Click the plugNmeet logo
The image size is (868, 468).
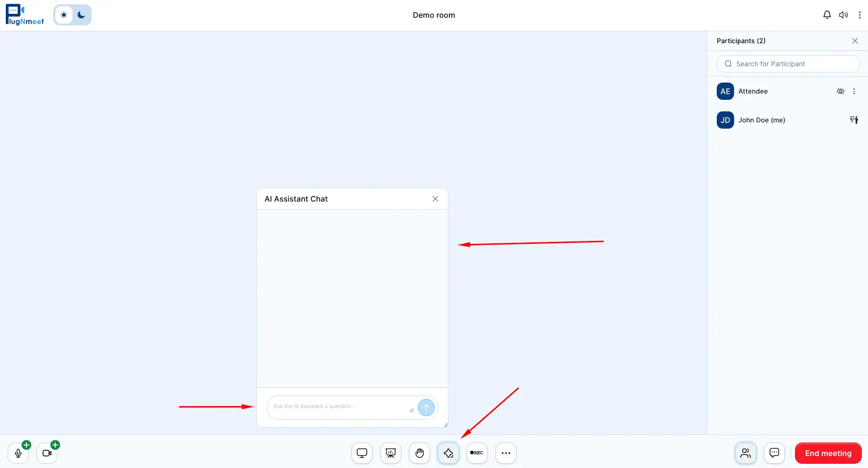[x=24, y=14]
